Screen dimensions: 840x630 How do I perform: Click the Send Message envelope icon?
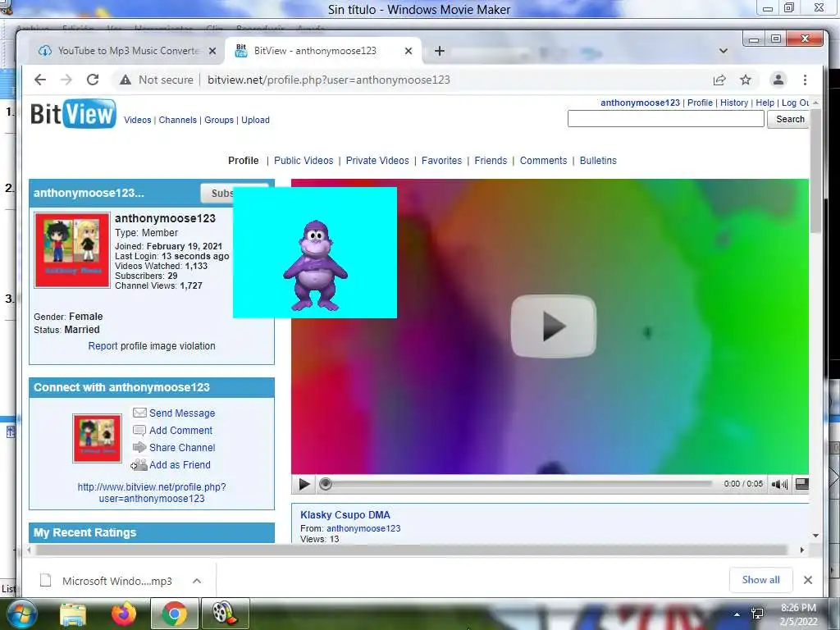click(x=139, y=413)
